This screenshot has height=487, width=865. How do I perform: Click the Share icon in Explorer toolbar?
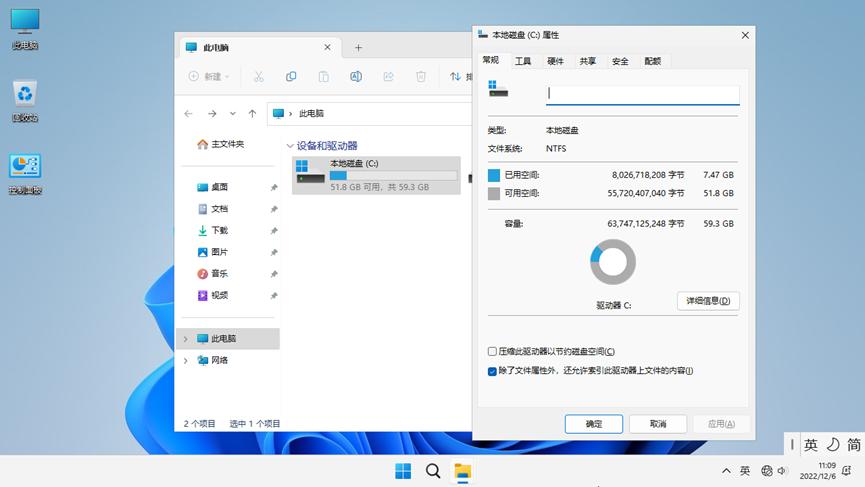pyautogui.click(x=388, y=77)
